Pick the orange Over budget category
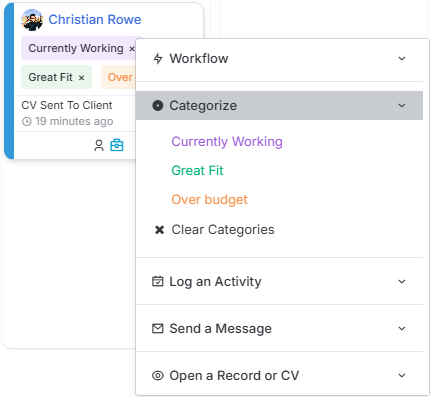The height and width of the screenshot is (397, 431). [x=209, y=200]
